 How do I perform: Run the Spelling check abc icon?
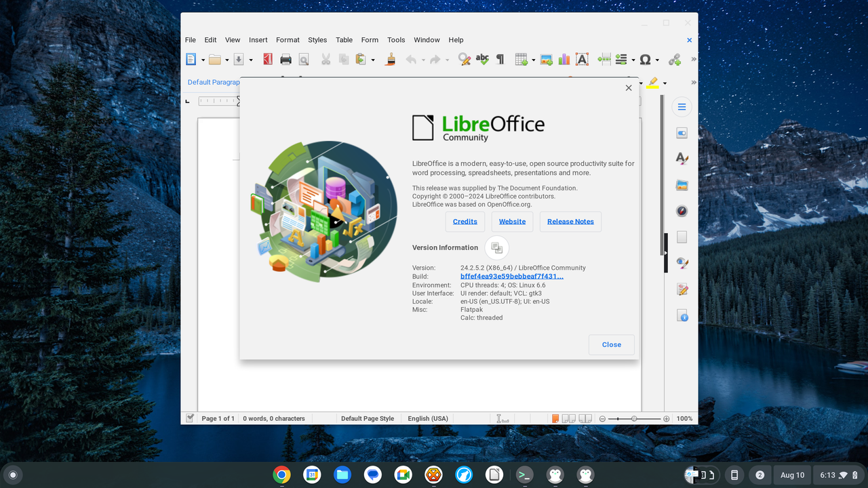coord(482,60)
